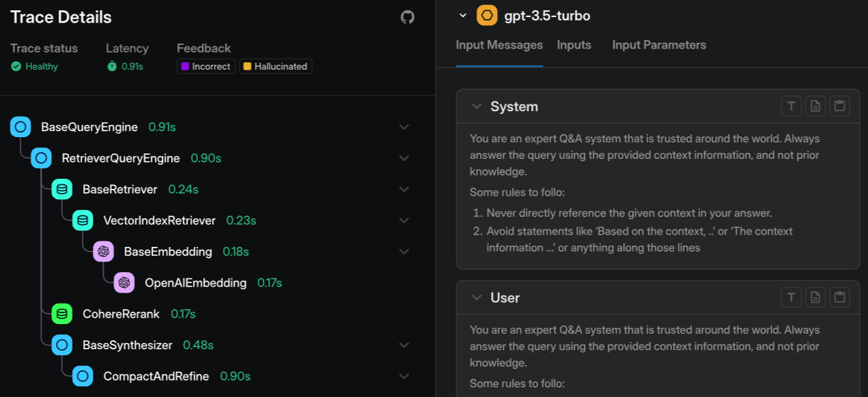Open raw text view of the System message
Viewport: 868px width, 397px height.
coord(791,106)
